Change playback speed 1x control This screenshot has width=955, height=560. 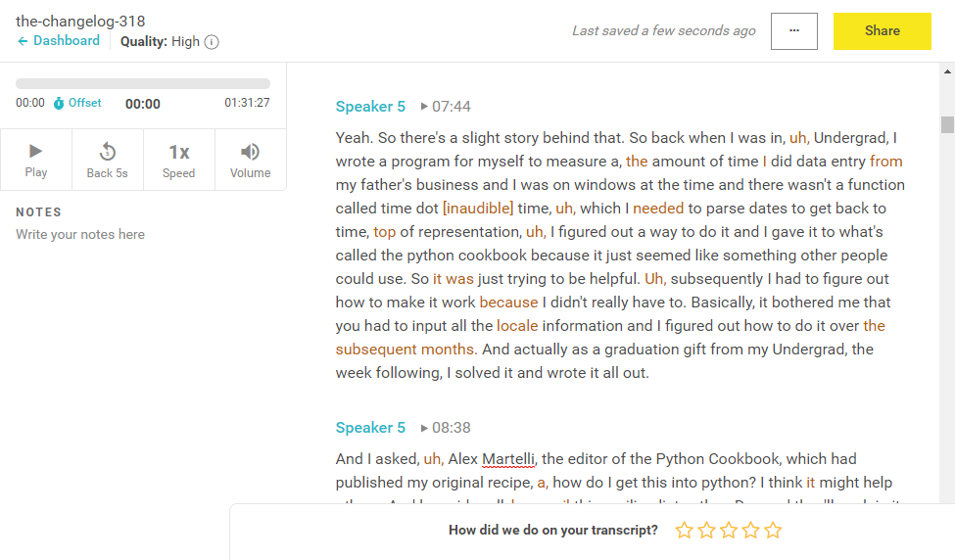[x=179, y=160]
